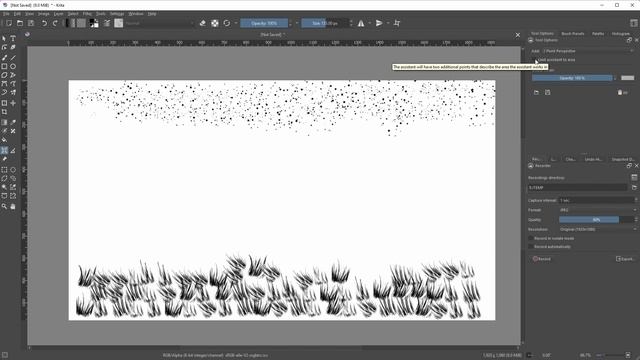Float the Tool Options docker

coord(629,40)
